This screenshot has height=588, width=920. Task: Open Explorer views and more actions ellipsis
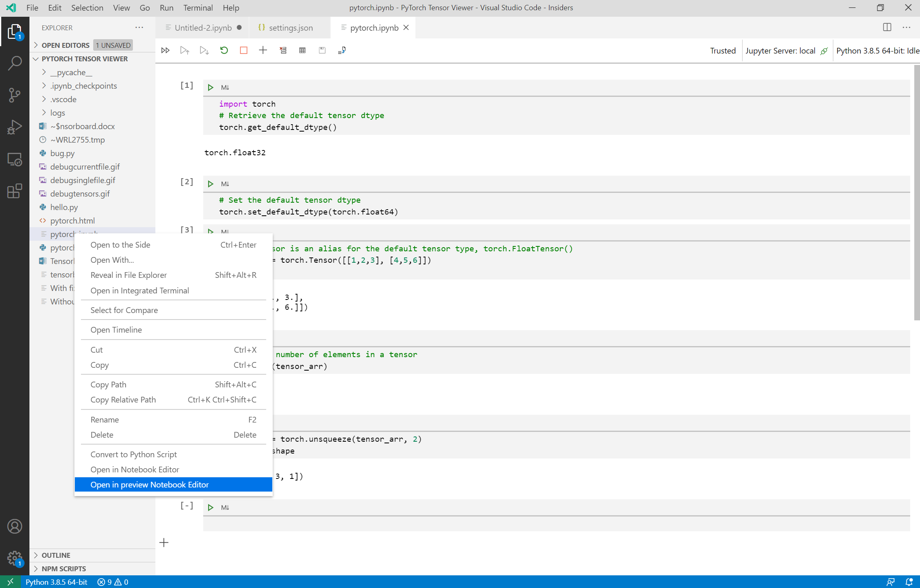pyautogui.click(x=139, y=27)
